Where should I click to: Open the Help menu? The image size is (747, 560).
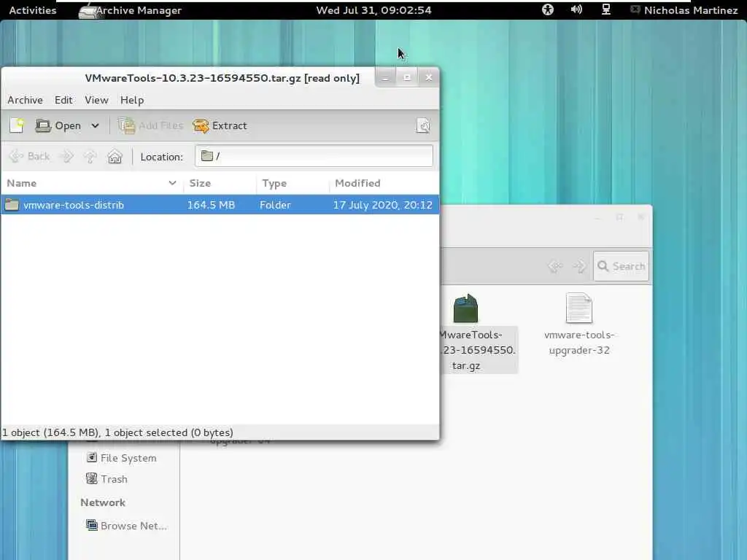(132, 100)
